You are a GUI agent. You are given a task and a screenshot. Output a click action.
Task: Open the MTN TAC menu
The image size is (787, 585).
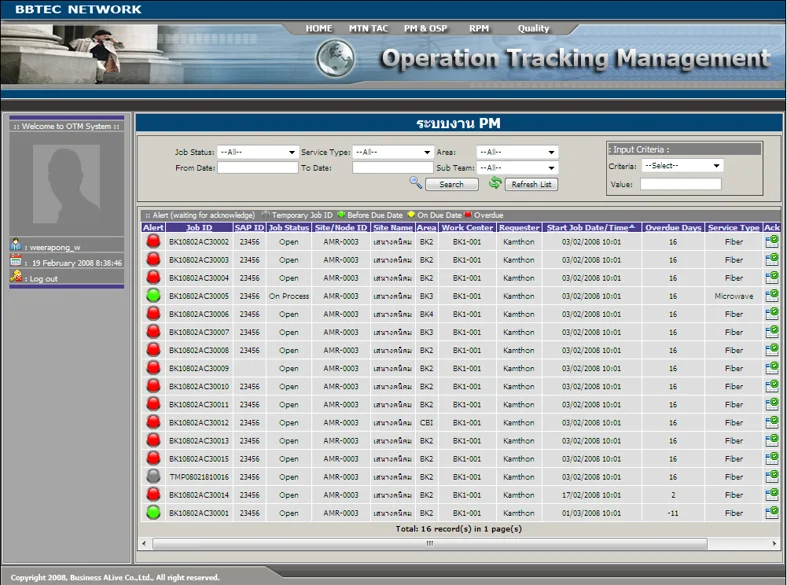368,29
